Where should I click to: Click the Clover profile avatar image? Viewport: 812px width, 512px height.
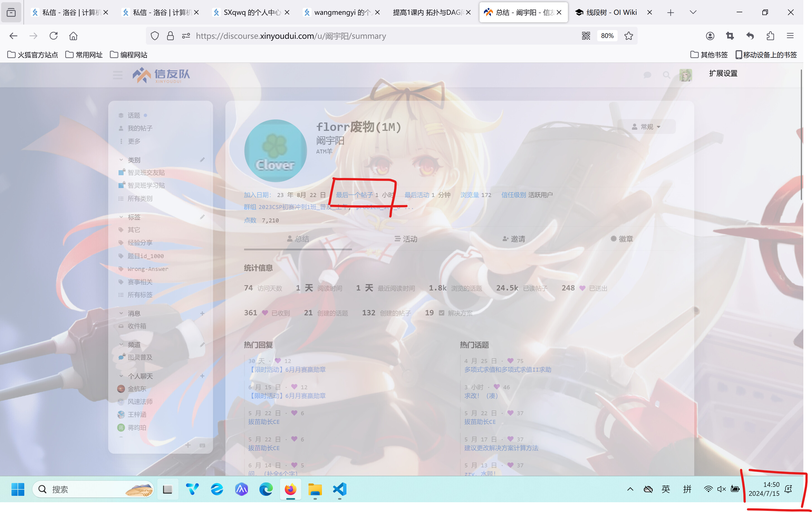point(275,151)
